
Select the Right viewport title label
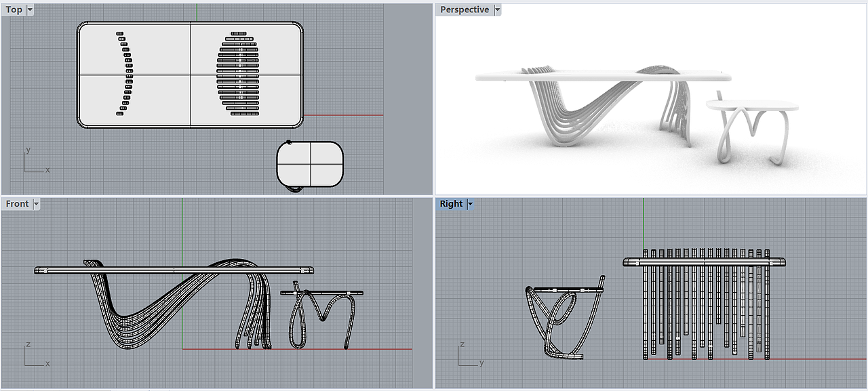pyautogui.click(x=451, y=203)
